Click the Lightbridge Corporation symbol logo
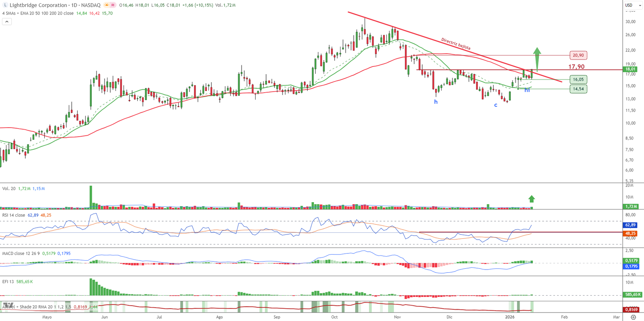Image resolution: width=644 pixels, height=321 pixels. click(5, 5)
